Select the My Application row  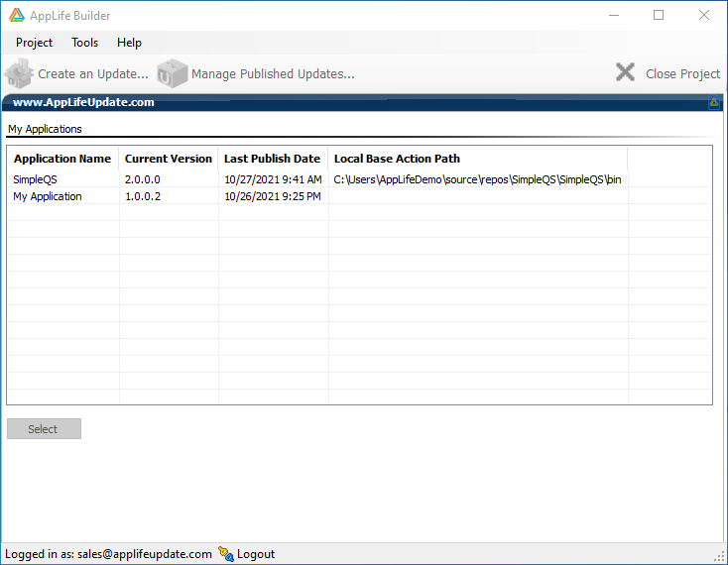[359, 196]
